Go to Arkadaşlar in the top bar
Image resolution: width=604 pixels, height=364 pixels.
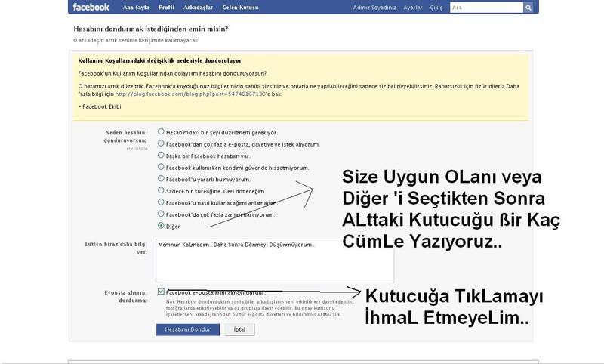(198, 8)
